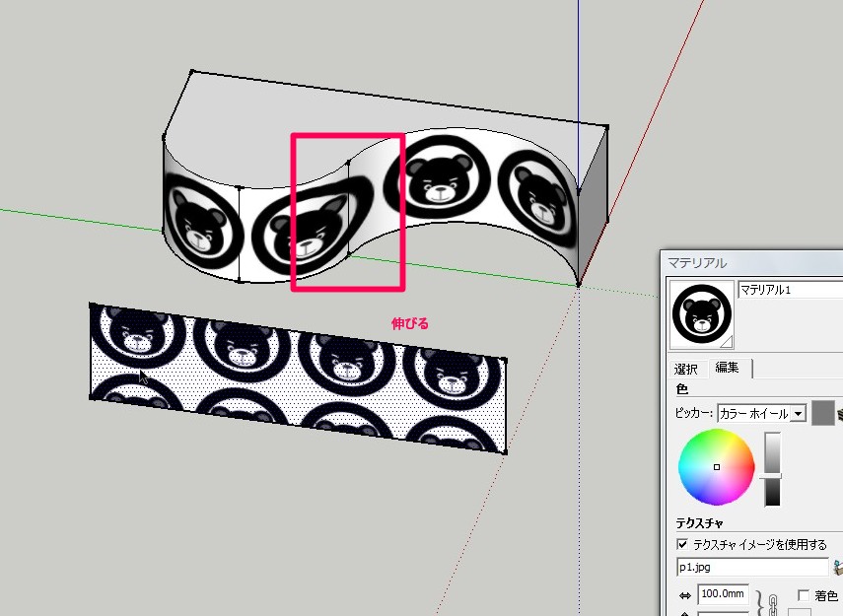Open the ピッカー color picker dropdown
The width and height of the screenshot is (843, 616).
(x=762, y=413)
